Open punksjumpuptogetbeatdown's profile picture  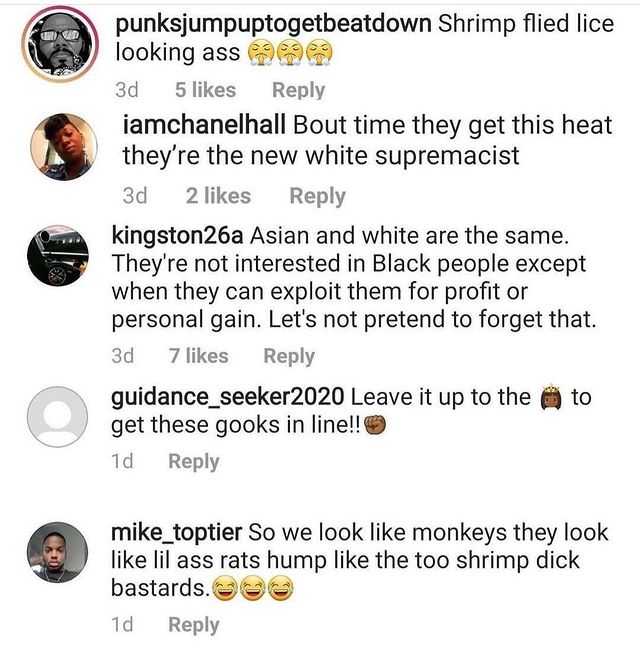tap(60, 44)
